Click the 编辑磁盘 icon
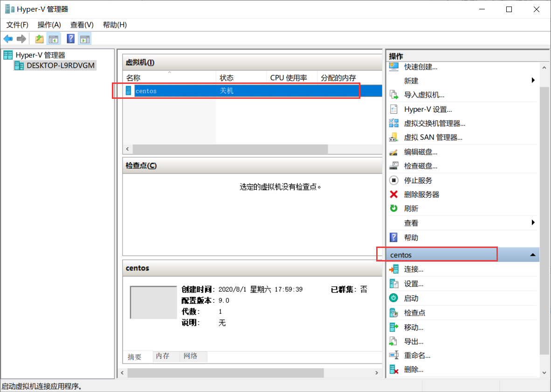The width and height of the screenshot is (551, 392). click(393, 152)
